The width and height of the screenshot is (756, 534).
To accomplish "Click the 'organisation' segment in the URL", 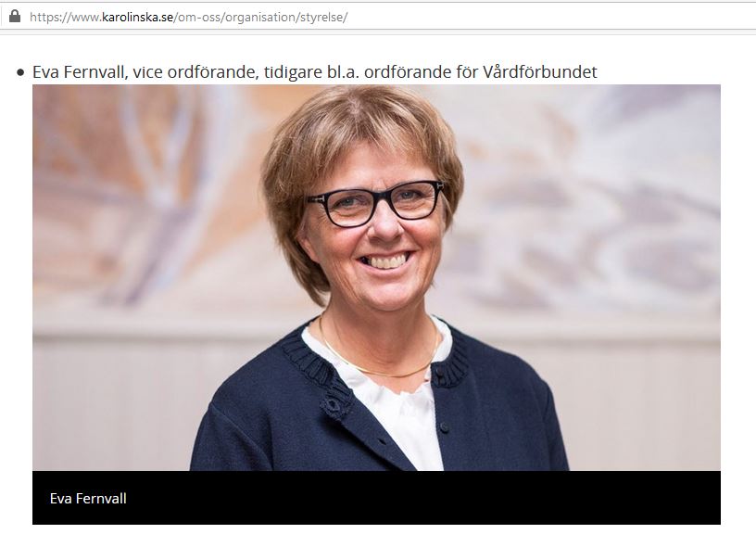I will (260, 18).
